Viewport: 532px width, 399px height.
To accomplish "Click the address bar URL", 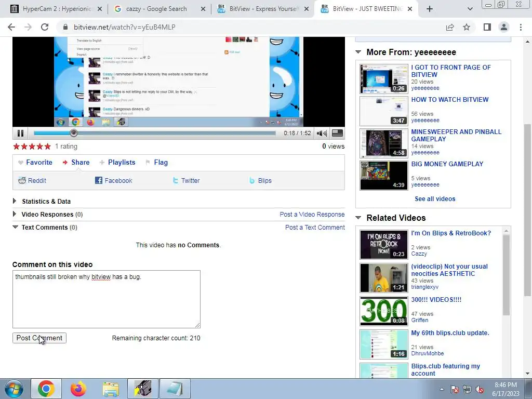I will tap(125, 27).
